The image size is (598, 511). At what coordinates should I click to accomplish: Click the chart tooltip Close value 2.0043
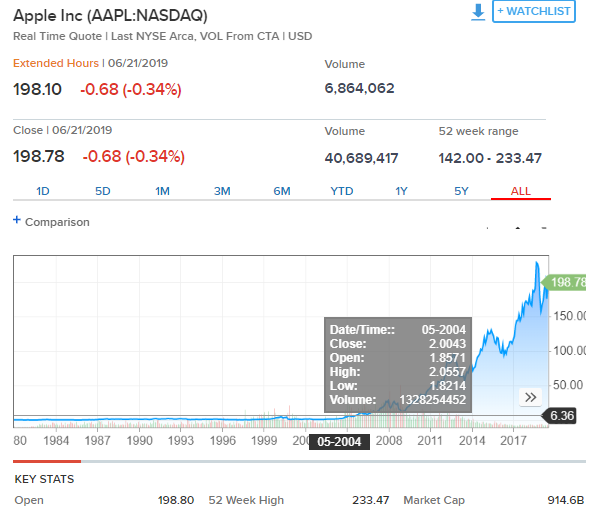click(447, 344)
